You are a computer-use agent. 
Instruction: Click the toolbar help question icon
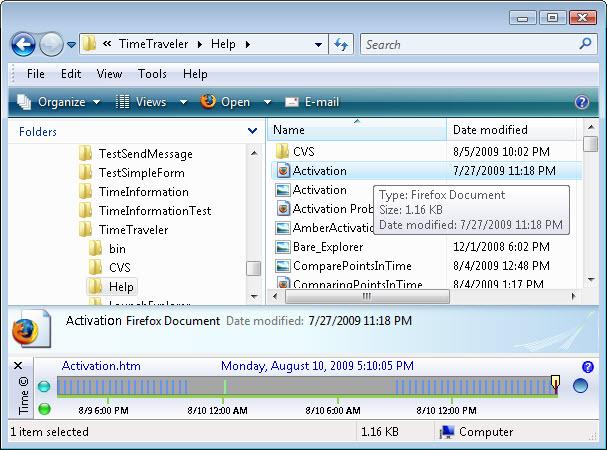tap(582, 102)
